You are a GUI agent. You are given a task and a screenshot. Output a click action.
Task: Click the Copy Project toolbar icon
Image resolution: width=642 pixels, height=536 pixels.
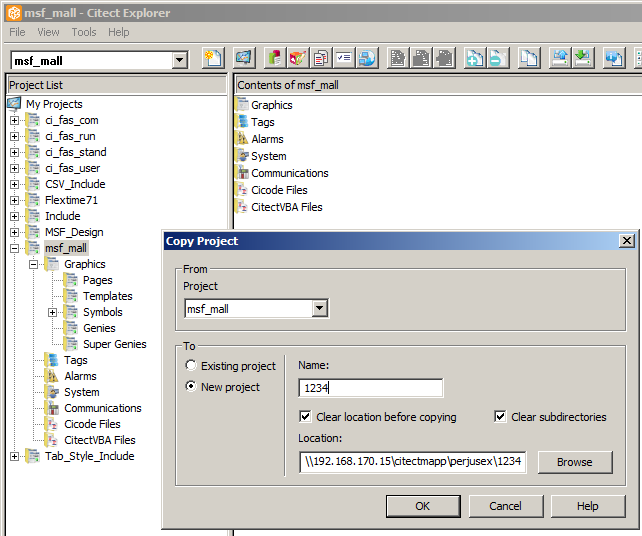(529, 58)
